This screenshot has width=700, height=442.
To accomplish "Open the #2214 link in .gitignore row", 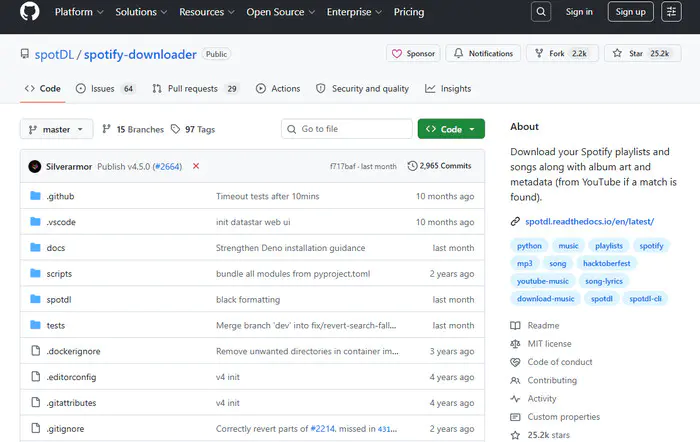I will pyautogui.click(x=323, y=429).
